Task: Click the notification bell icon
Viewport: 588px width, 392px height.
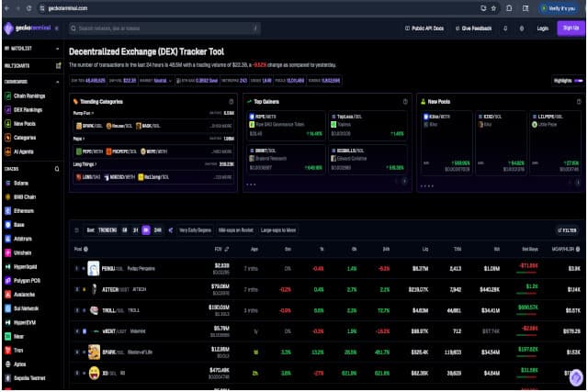Action: point(504,28)
